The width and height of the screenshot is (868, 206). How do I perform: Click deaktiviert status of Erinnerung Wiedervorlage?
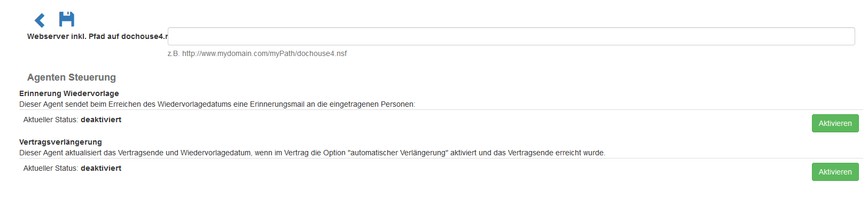click(101, 120)
